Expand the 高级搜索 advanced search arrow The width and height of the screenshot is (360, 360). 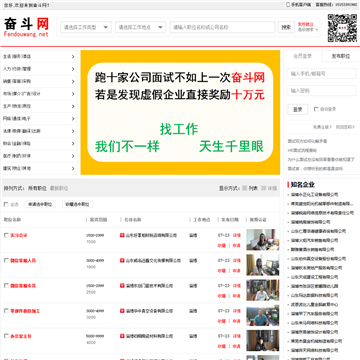click(x=316, y=30)
